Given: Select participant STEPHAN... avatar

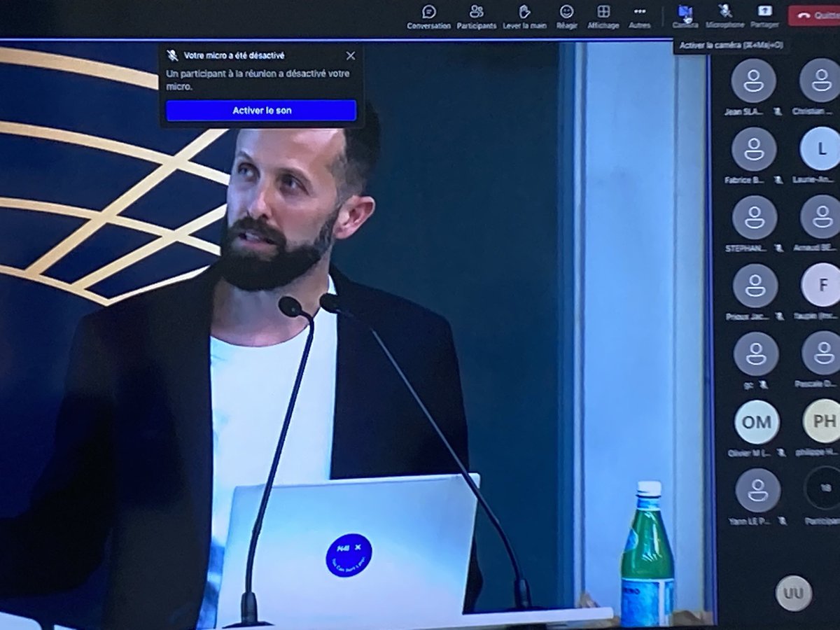Looking at the screenshot, I should (x=755, y=217).
